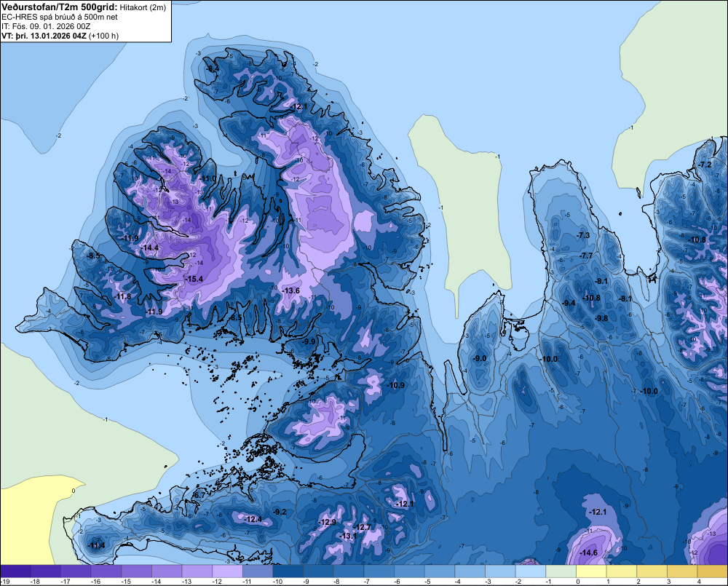
Task: Click the -10.9 temperature label
Action: (395, 385)
